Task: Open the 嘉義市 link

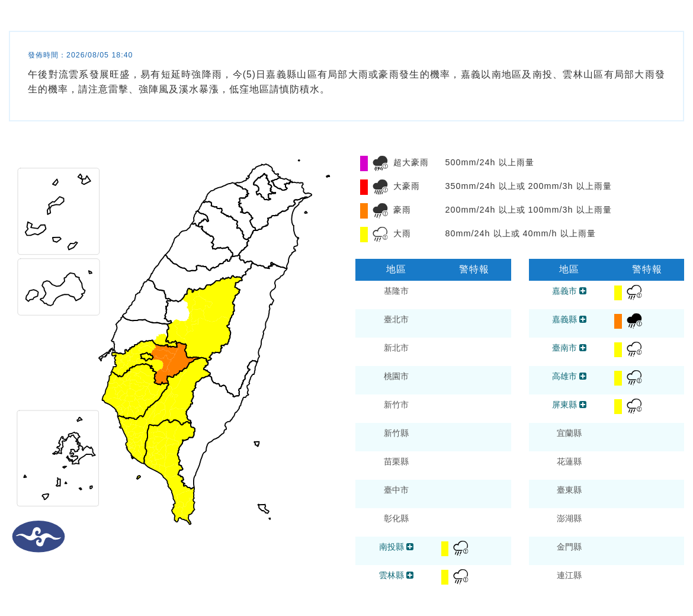Action: [x=564, y=291]
